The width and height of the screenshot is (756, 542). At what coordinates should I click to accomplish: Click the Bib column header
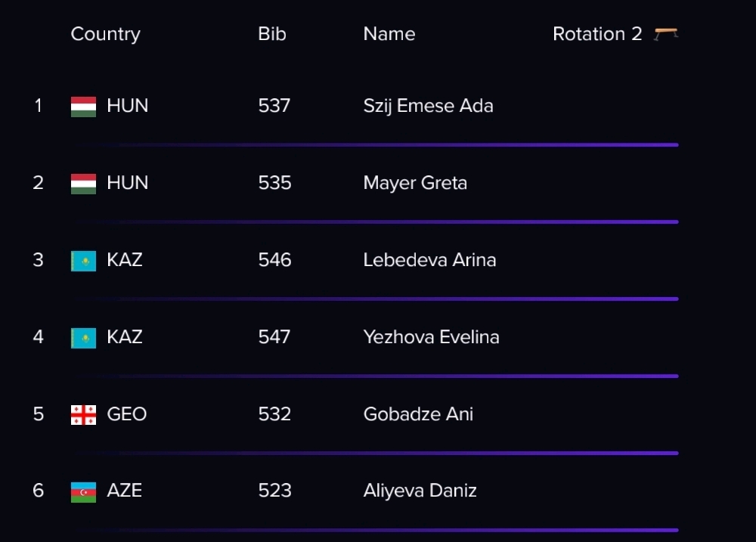pyautogui.click(x=272, y=34)
